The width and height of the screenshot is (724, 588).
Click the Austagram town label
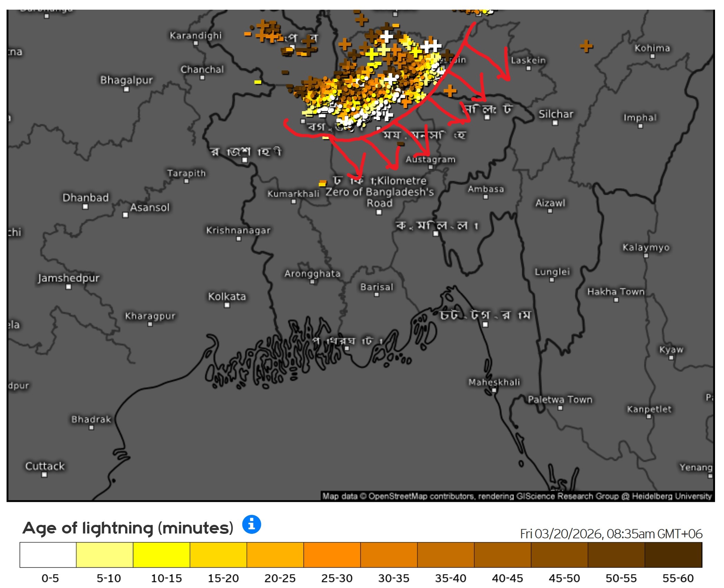pyautogui.click(x=430, y=159)
